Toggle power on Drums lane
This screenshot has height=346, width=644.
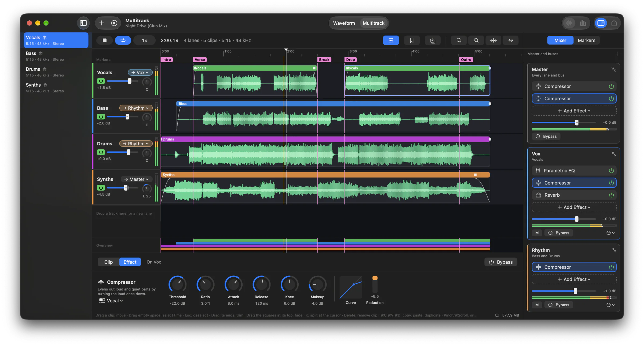[x=101, y=152]
